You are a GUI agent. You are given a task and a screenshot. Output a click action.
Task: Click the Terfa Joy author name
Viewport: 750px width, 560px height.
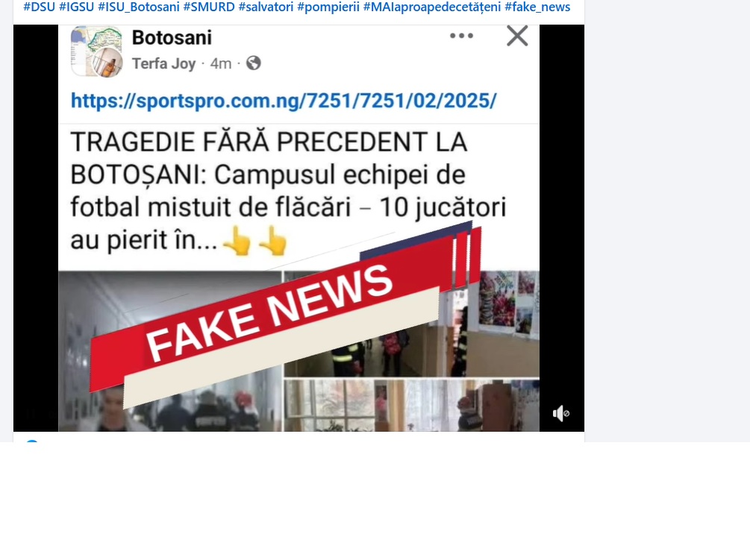pos(163,63)
